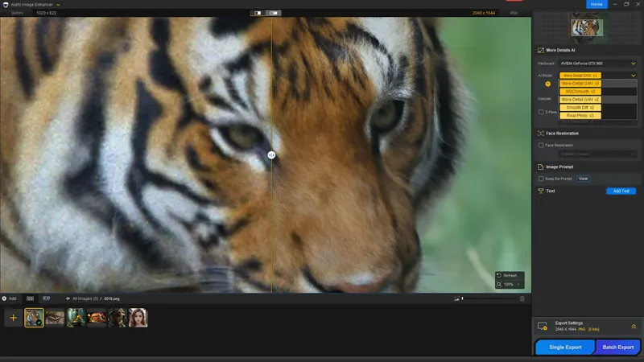Image resolution: width=644 pixels, height=362 pixels.
Task: Select the bear thumbnail
Action: coord(118,318)
